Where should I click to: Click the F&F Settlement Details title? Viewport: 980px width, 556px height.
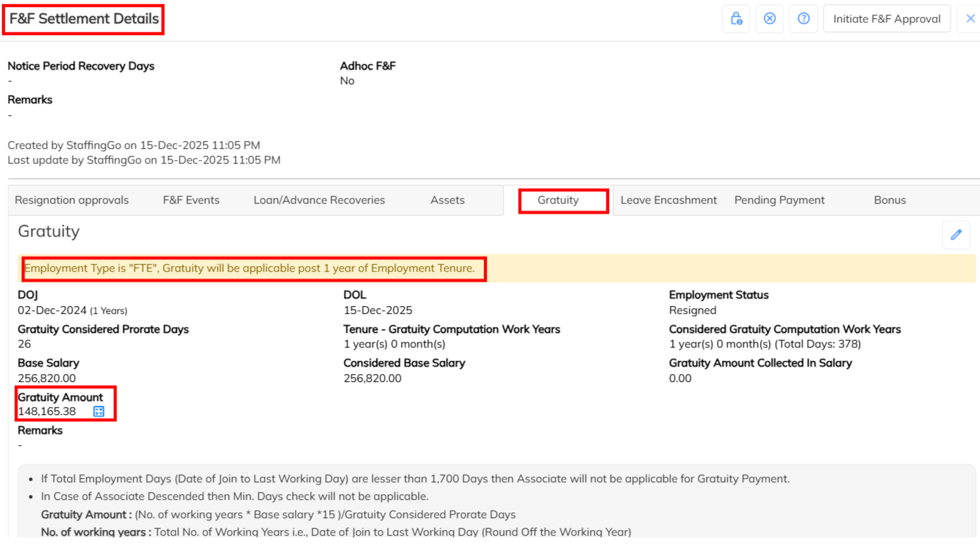coord(84,19)
